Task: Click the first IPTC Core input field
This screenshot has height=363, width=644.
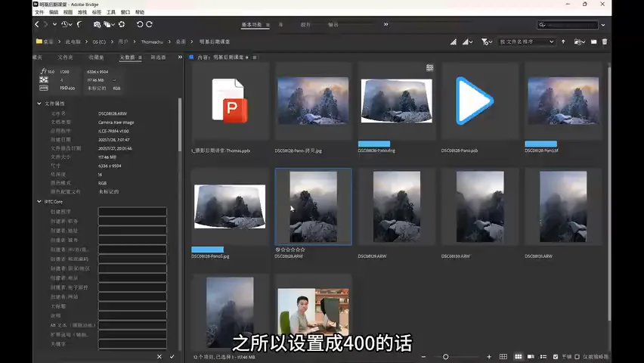Action: click(132, 212)
